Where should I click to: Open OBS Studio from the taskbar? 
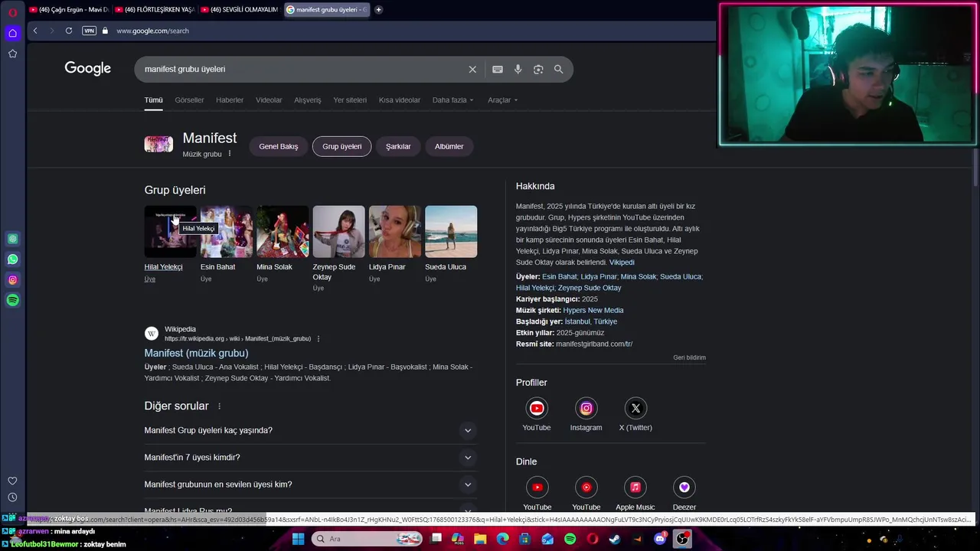click(x=682, y=539)
